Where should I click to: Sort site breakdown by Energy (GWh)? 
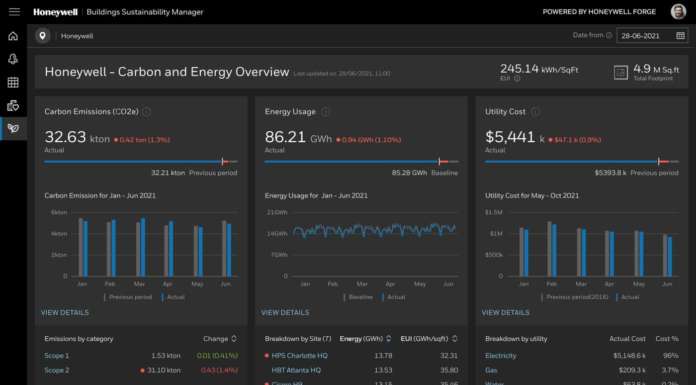point(365,339)
